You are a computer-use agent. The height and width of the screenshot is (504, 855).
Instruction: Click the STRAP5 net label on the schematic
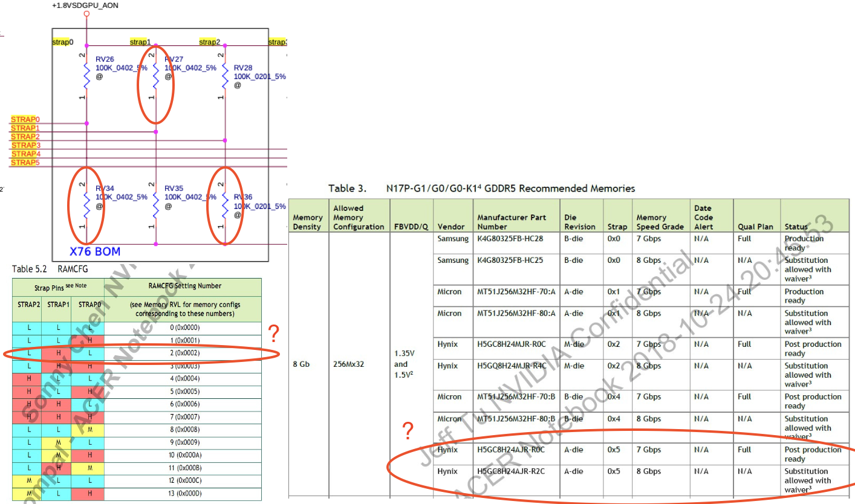pyautogui.click(x=25, y=163)
